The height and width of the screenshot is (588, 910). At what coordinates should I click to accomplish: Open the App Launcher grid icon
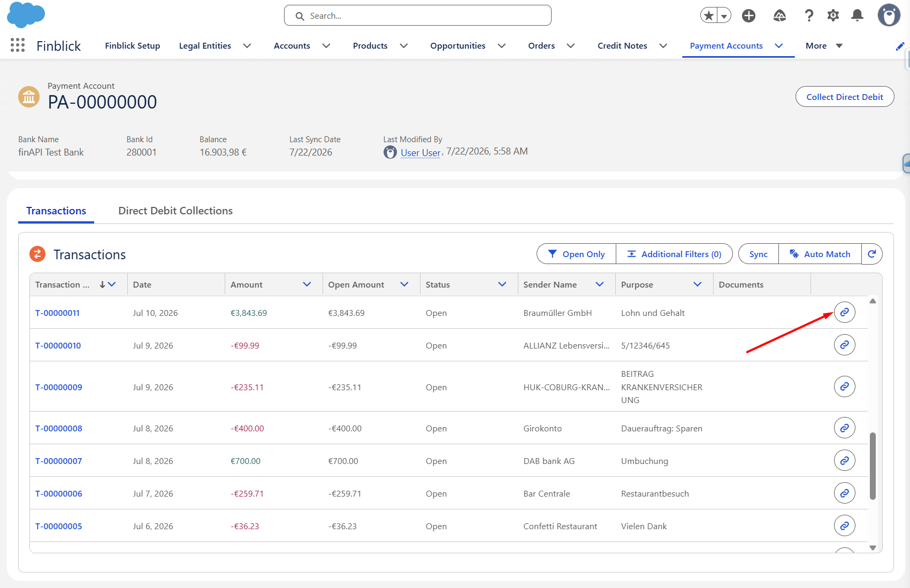coord(18,45)
